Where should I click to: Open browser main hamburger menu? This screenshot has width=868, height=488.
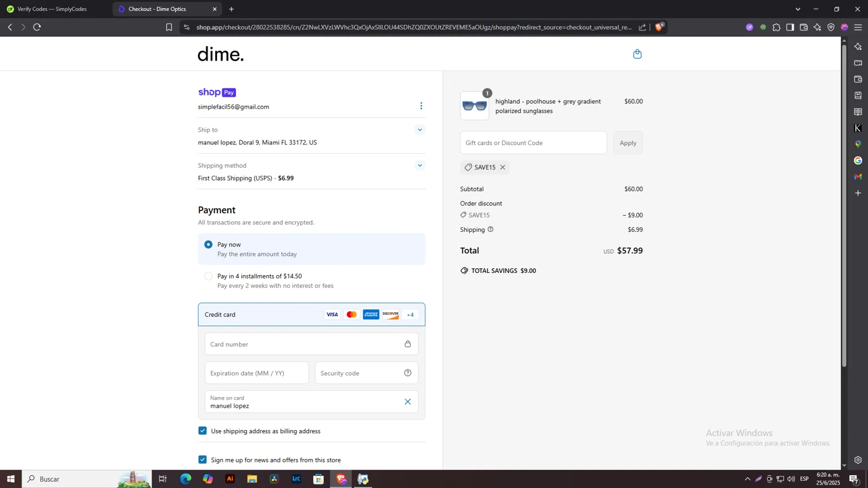click(x=858, y=27)
